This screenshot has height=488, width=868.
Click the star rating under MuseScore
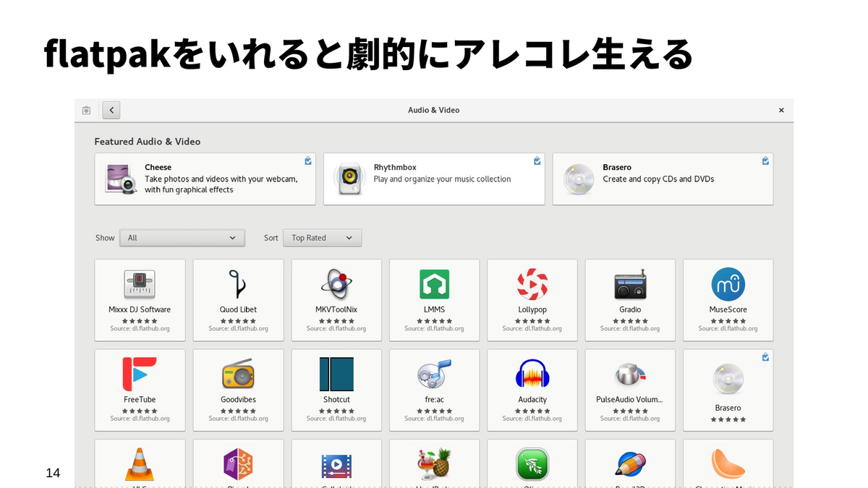click(728, 321)
